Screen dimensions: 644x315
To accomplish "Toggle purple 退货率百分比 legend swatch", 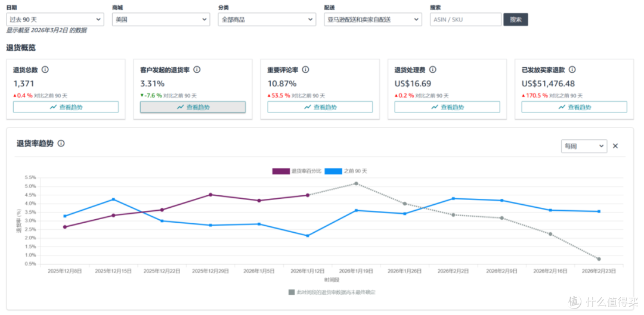I will tap(281, 171).
